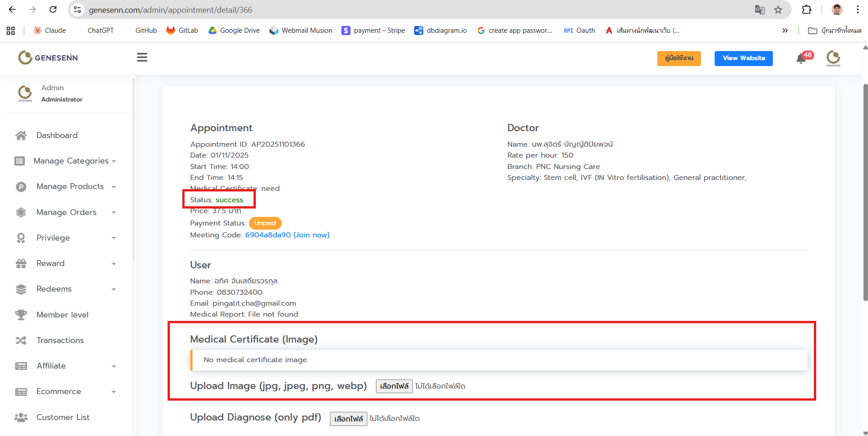Expand the Affiliate submenu arrow
The width and height of the screenshot is (868, 436).
114,366
